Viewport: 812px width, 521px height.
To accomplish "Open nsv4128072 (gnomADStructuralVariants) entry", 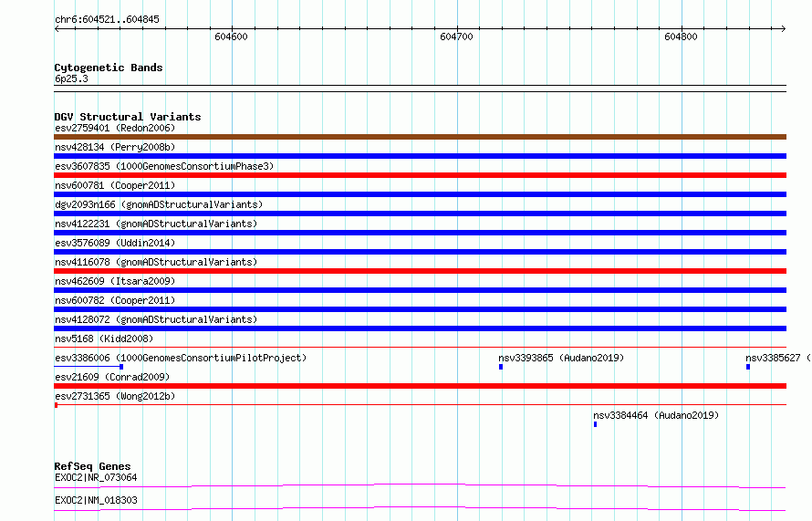I will 156,319.
